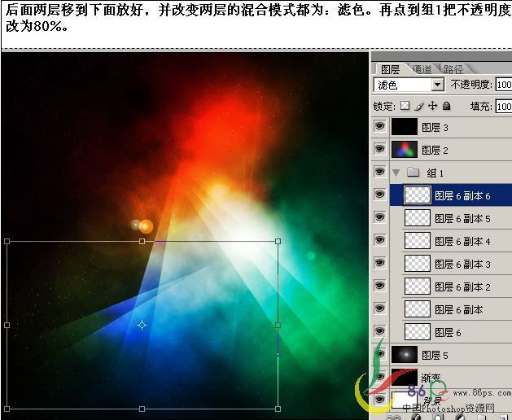512x420 pixels.
Task: Select layer name 图层 6
Action: [448, 332]
